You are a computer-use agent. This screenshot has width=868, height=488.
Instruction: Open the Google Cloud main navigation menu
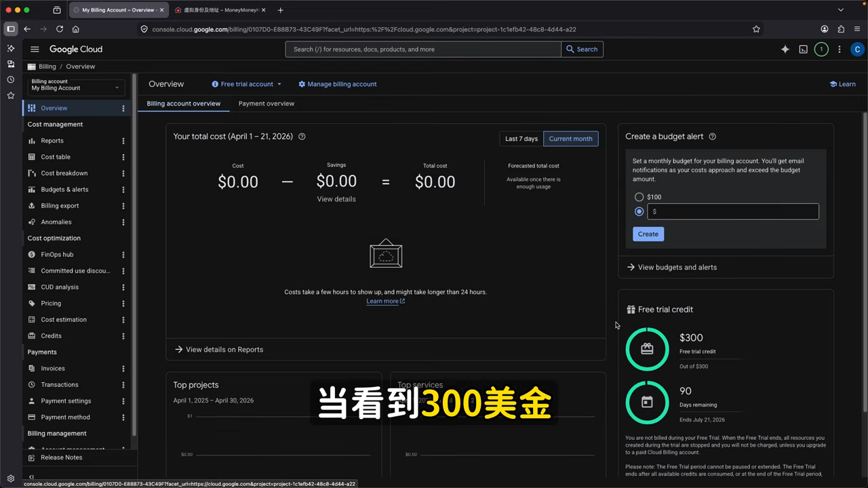35,49
